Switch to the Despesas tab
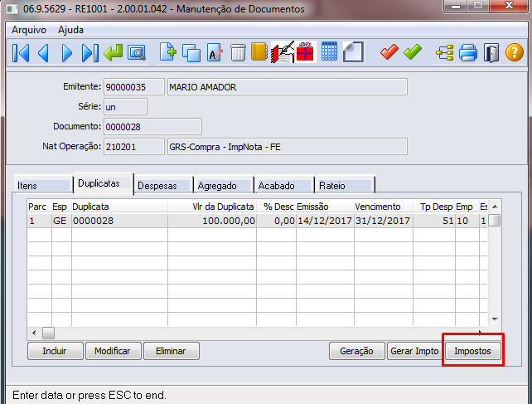 coord(164,186)
